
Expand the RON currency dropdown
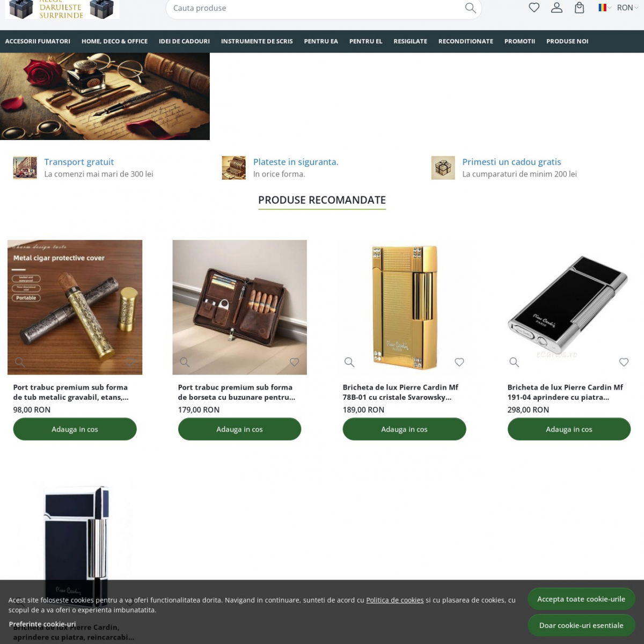[627, 8]
